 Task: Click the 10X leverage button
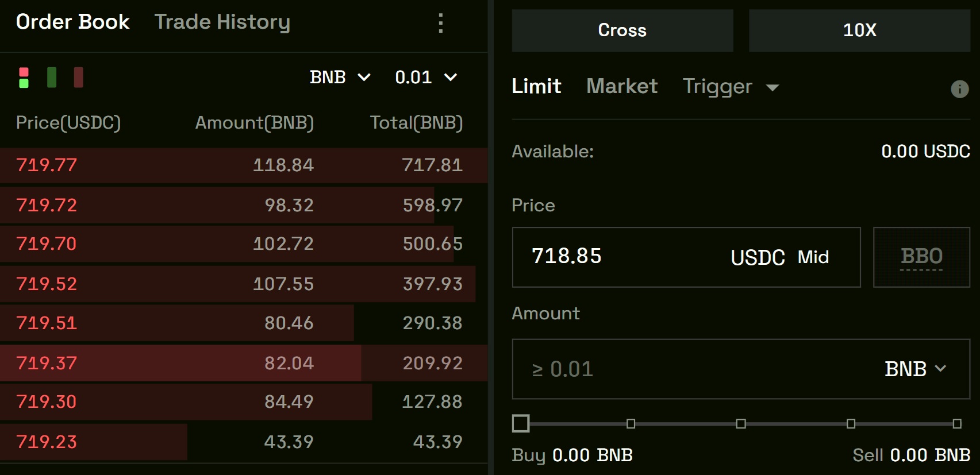tap(859, 30)
